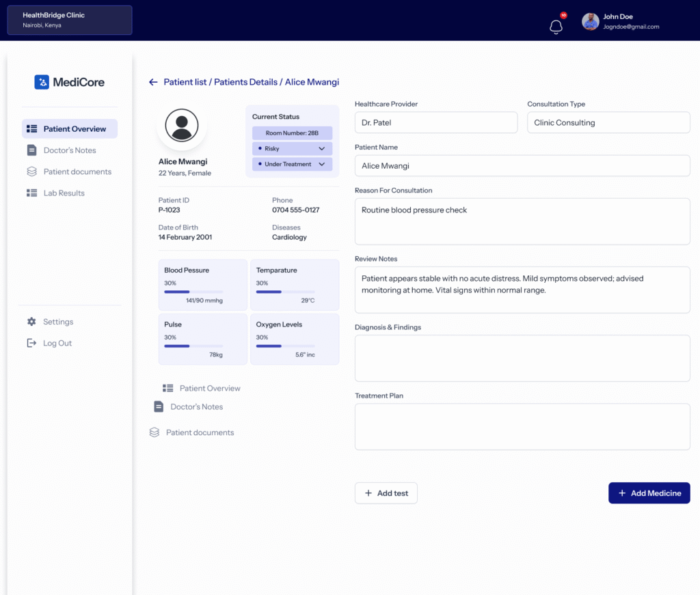This screenshot has height=595, width=700.
Task: Open Doctor's Notes from the left sidebar
Action: (x=69, y=150)
